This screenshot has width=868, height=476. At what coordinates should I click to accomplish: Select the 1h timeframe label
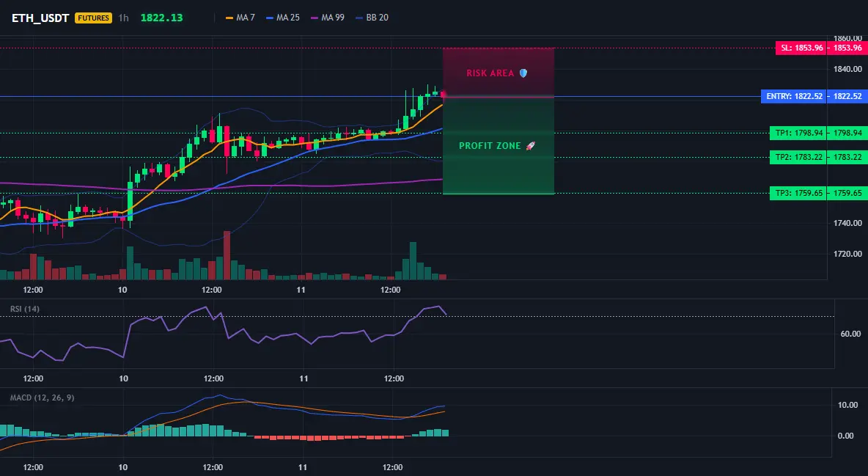pos(123,18)
